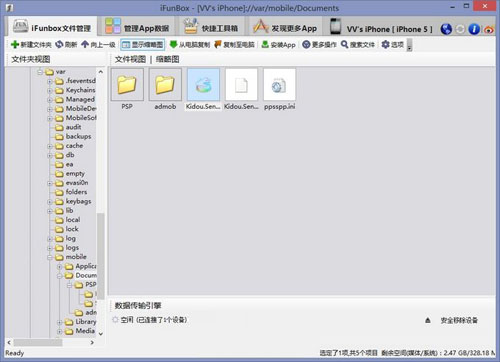The height and width of the screenshot is (362, 500).
Task: Select the MobileSof folder in tree
Action: point(81,118)
